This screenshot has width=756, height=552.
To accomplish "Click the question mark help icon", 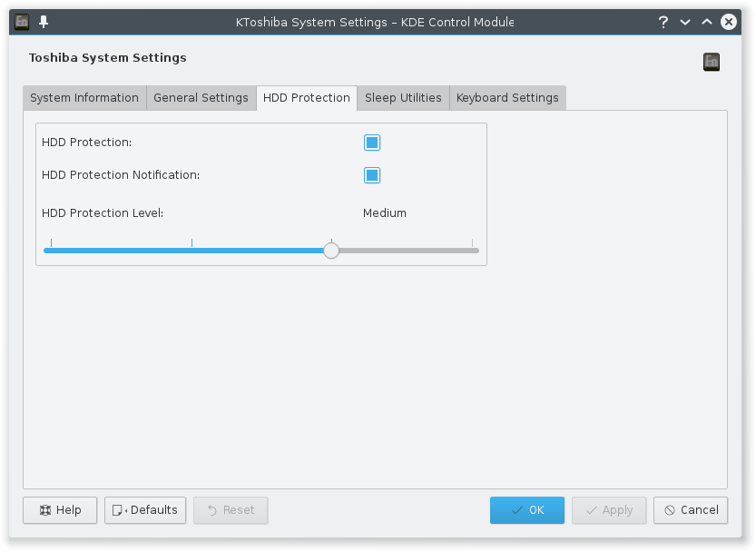I will point(663,22).
